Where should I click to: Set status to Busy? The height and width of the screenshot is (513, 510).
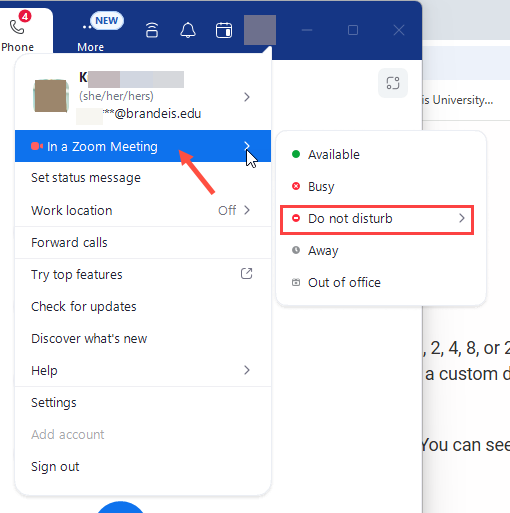point(381,186)
